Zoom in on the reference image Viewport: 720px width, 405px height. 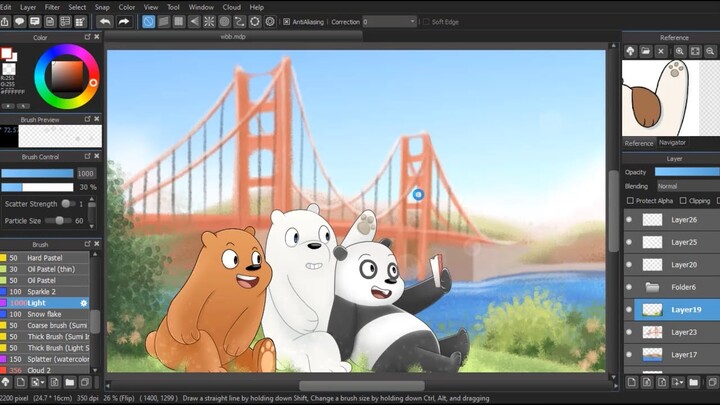coord(680,51)
